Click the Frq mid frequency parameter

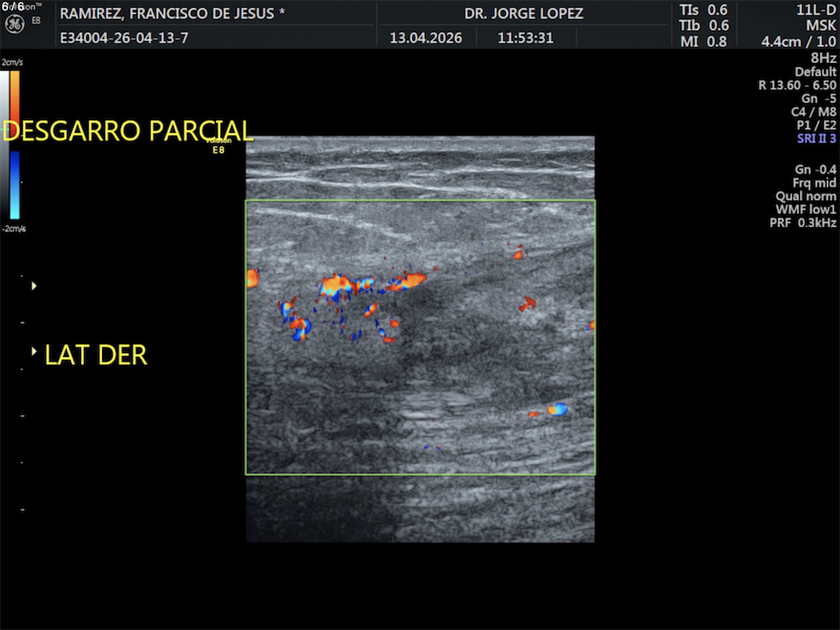814,183
